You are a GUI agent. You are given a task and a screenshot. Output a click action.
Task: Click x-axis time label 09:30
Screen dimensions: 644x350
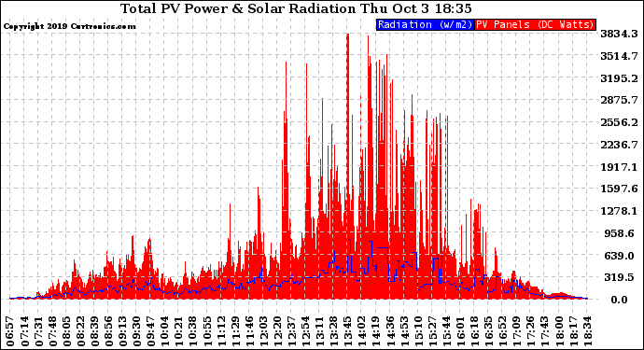137,330
